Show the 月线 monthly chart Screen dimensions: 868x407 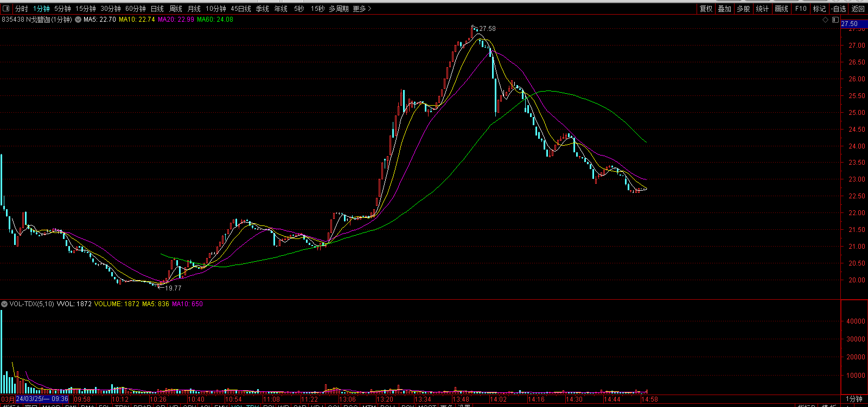click(x=194, y=9)
